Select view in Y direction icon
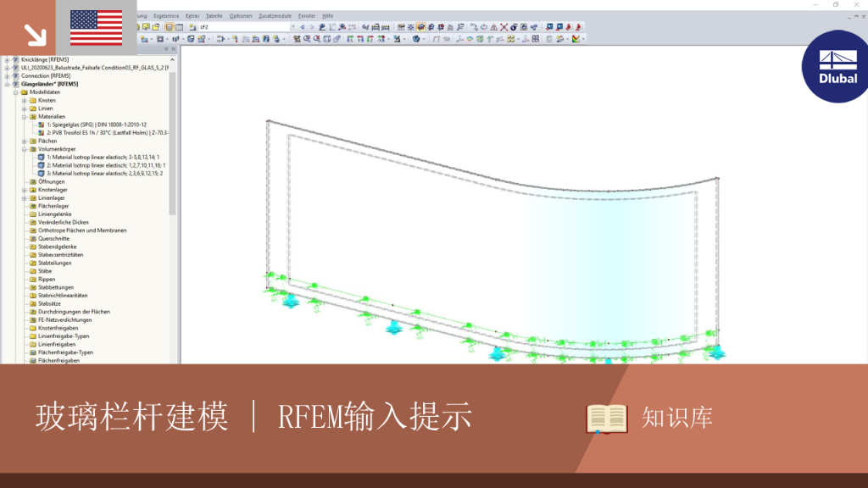868x488 pixels. coord(360,39)
